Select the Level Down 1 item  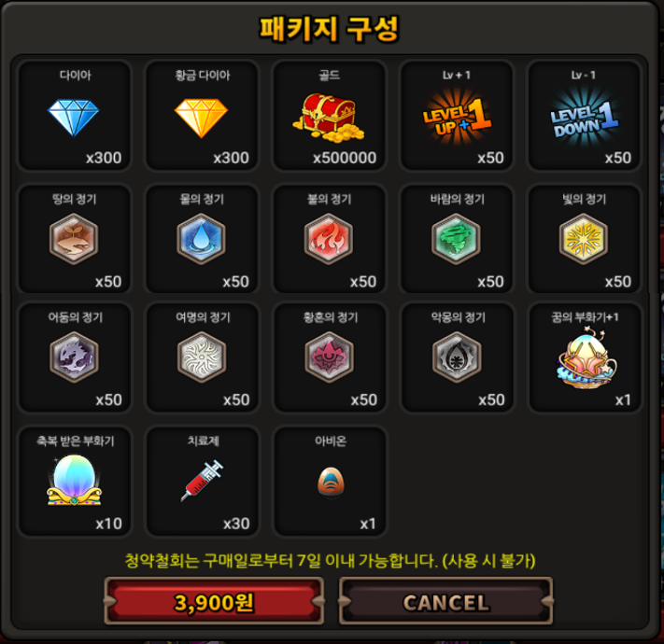[x=584, y=118]
